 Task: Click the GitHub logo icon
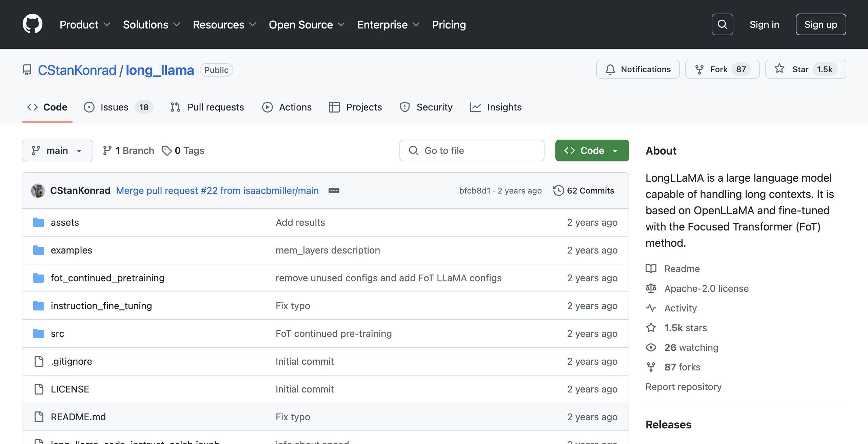pos(33,24)
